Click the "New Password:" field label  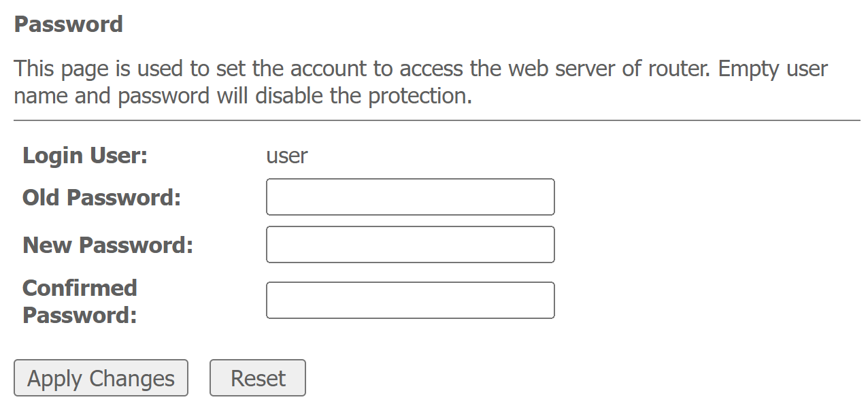point(108,245)
